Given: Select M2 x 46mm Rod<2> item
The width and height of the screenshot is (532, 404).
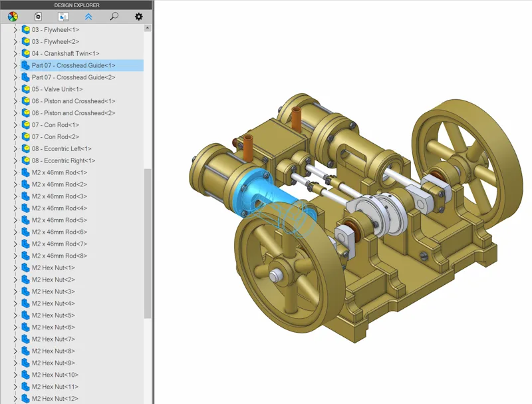Looking at the screenshot, I should 59,184.
